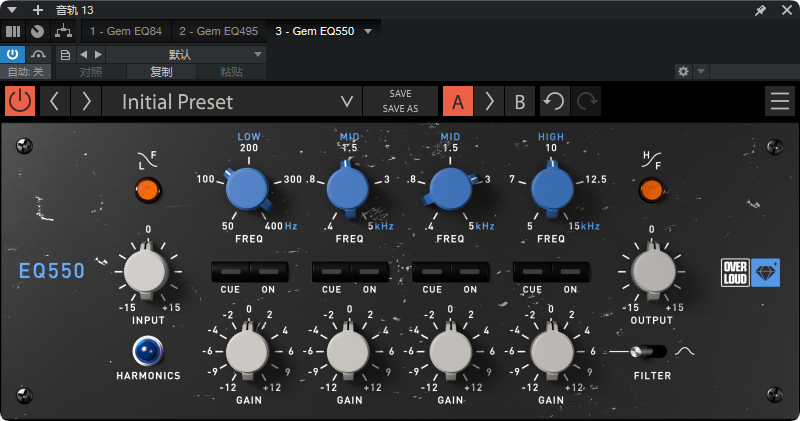Open the gear settings icon
This screenshot has height=421, width=800.
pos(683,71)
